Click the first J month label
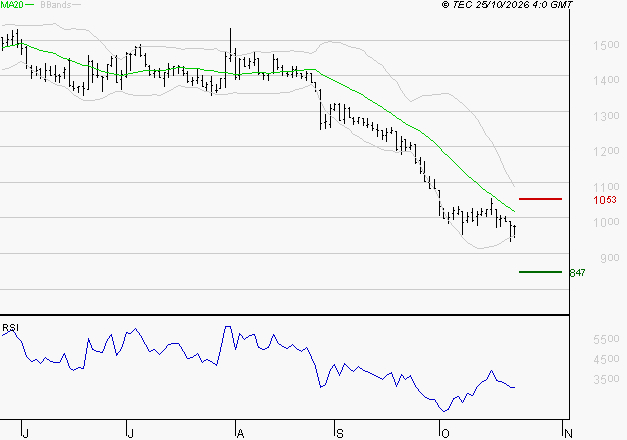Image resolution: width=627 pixels, height=440 pixels. pos(25,433)
